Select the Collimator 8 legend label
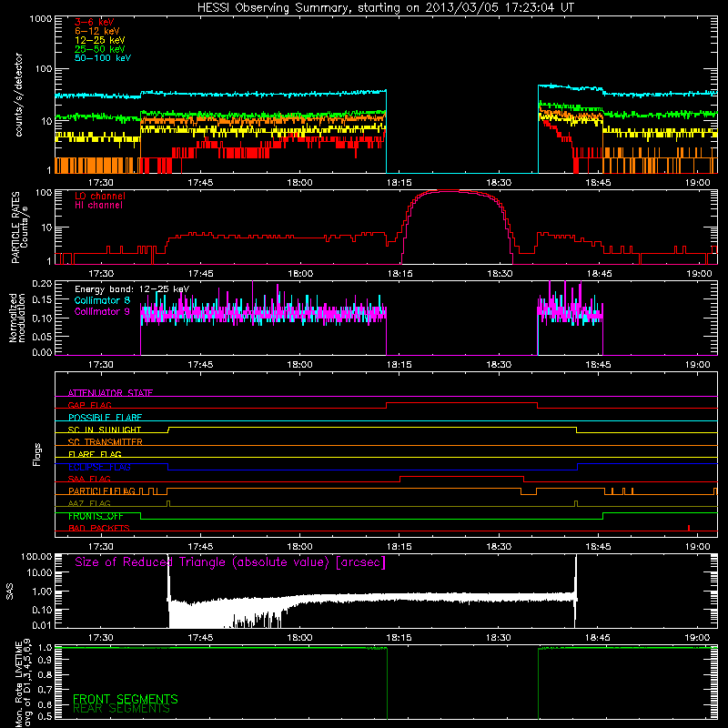The height and width of the screenshot is (728, 728). 102,300
